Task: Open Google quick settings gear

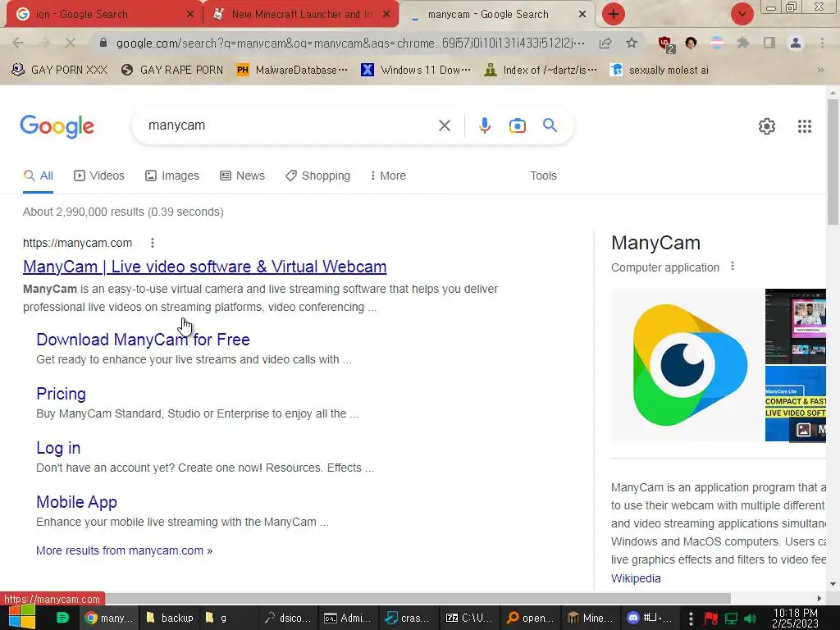Action: (767, 126)
